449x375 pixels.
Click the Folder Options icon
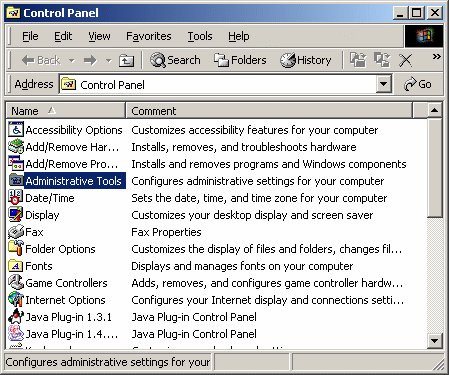(16, 249)
